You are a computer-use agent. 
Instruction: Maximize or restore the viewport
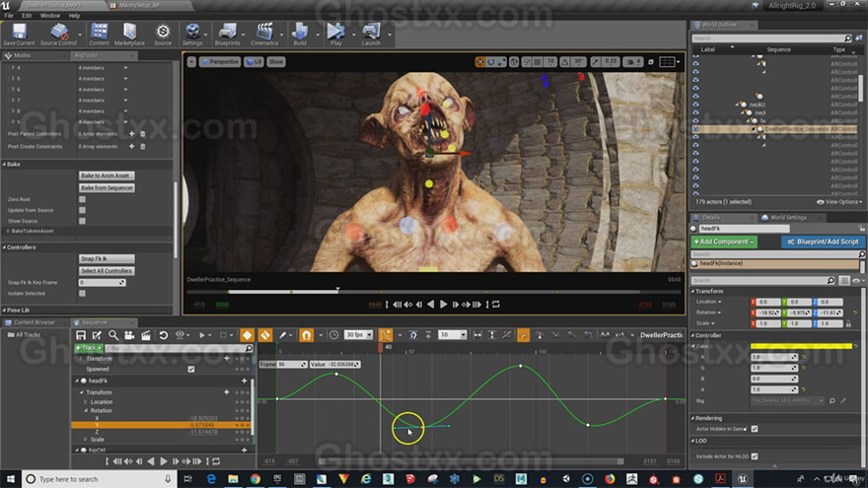tap(651, 62)
